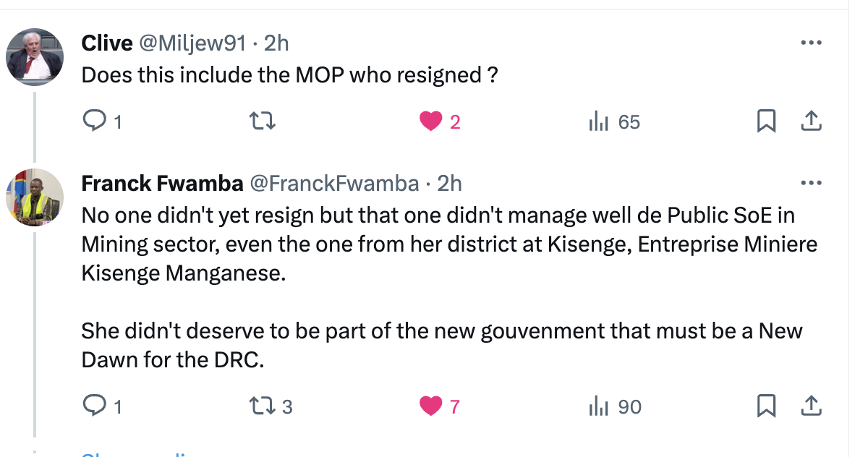Bookmark Clive's tweet
Screen dimensions: 868x457
click(765, 121)
